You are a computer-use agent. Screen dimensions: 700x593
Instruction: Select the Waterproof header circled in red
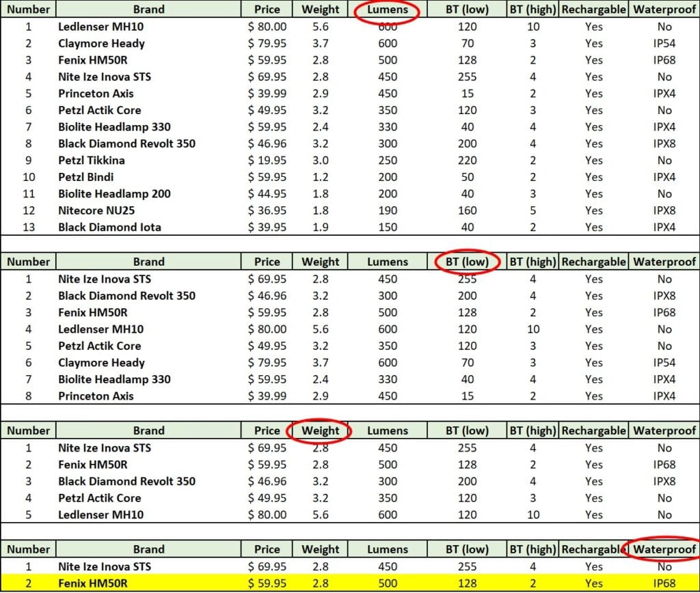pos(664,549)
